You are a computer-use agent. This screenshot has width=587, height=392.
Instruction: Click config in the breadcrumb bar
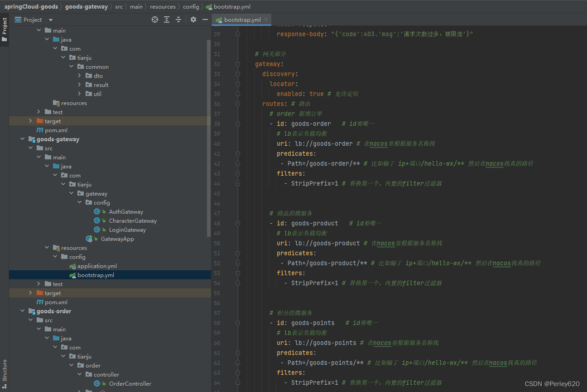[191, 6]
